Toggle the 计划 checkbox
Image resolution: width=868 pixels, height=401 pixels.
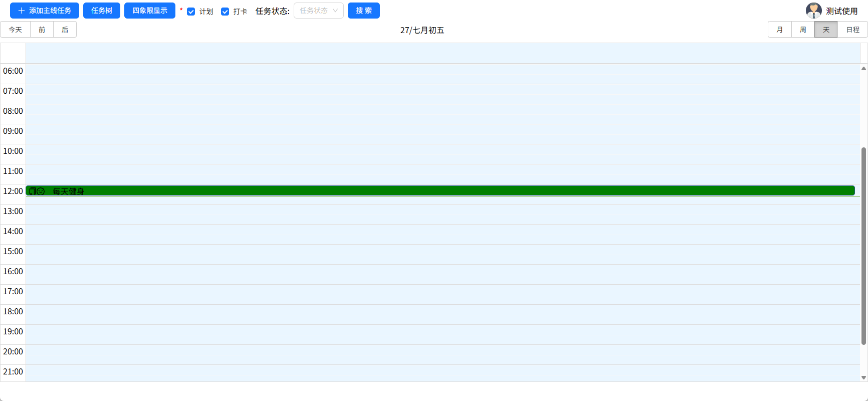[191, 12]
